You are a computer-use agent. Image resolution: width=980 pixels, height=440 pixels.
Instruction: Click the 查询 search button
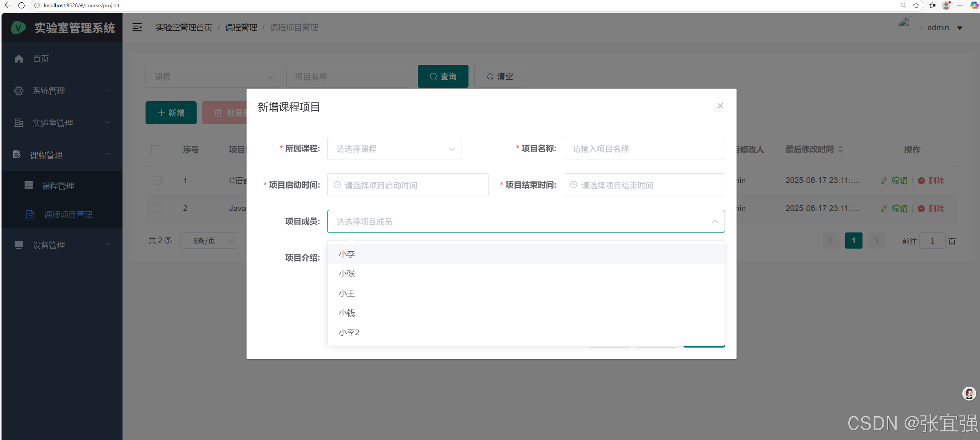443,76
